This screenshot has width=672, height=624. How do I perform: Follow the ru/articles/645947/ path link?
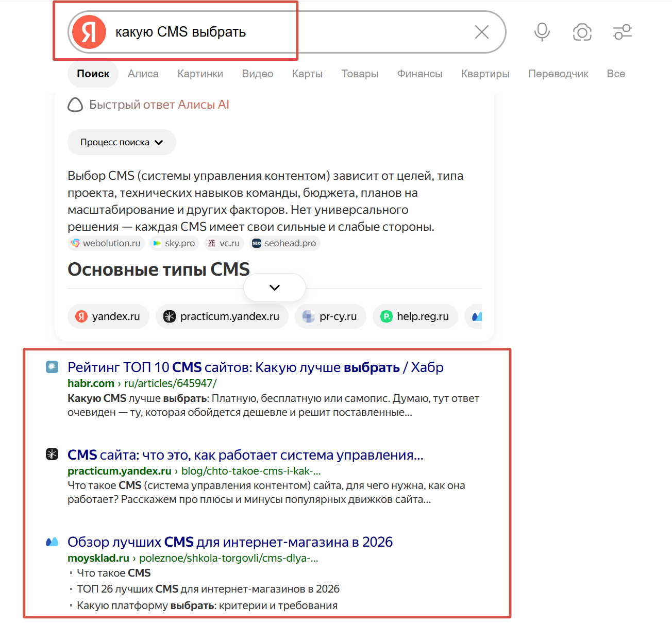(171, 383)
